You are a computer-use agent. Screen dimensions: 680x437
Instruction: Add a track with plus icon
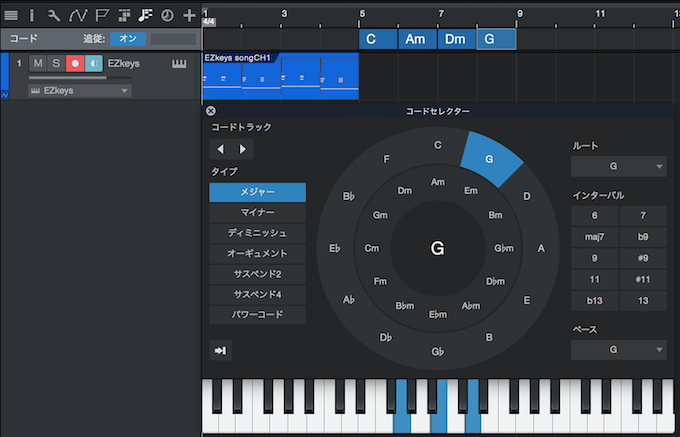[x=189, y=16]
